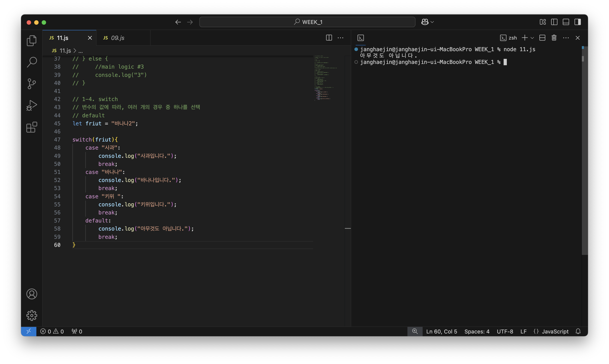Open the Extensions view
Image resolution: width=609 pixels, height=364 pixels.
click(31, 127)
